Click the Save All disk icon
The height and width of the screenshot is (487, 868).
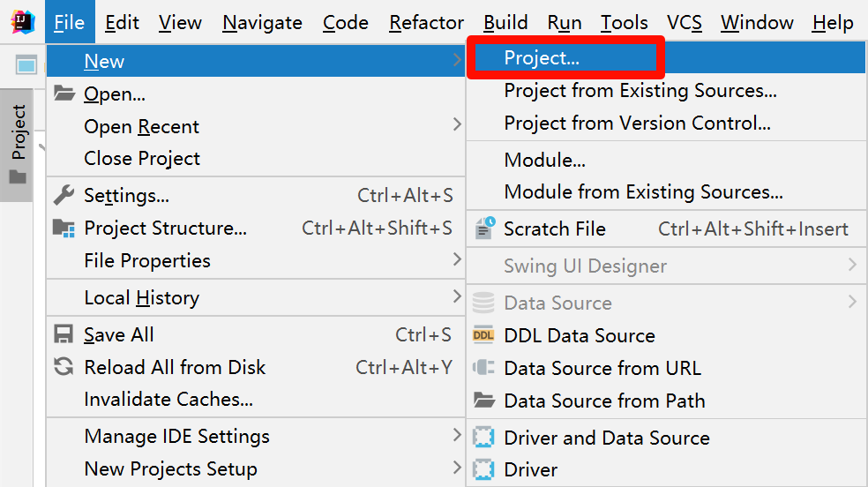click(x=64, y=334)
